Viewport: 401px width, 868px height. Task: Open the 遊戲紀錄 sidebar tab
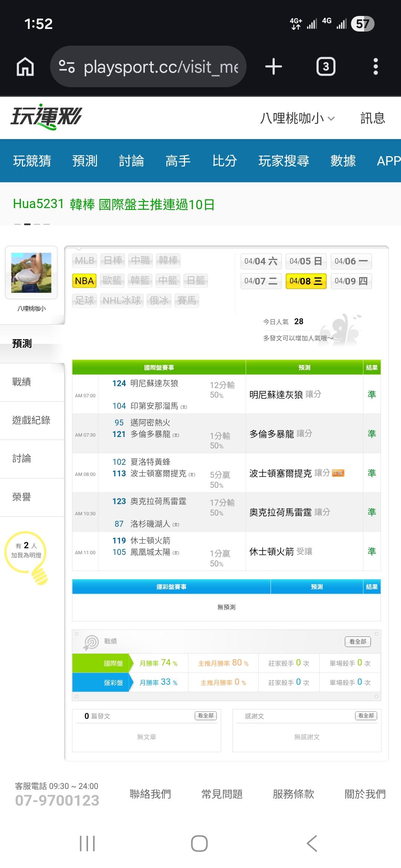31,420
